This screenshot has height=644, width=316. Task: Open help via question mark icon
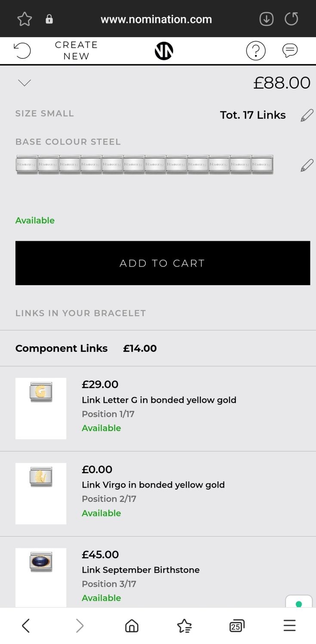click(x=255, y=51)
